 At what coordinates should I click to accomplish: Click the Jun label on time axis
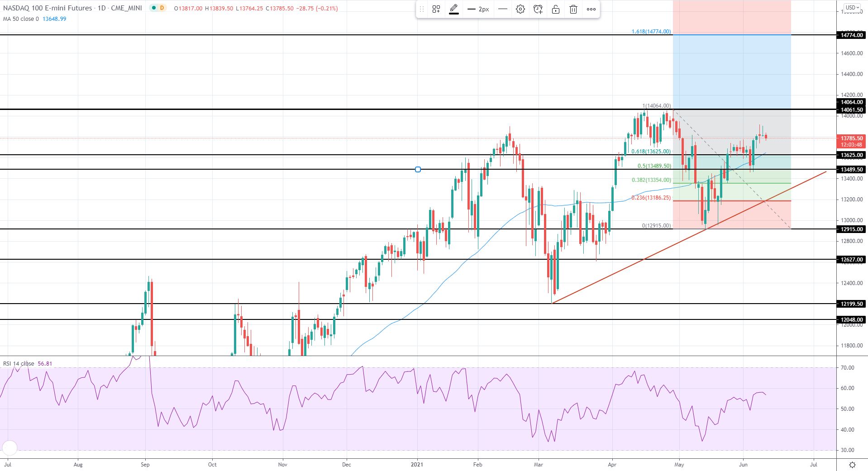point(743,465)
